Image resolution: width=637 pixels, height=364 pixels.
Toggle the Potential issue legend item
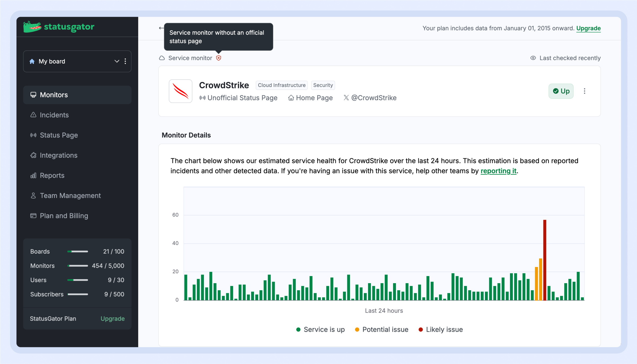coord(382,330)
